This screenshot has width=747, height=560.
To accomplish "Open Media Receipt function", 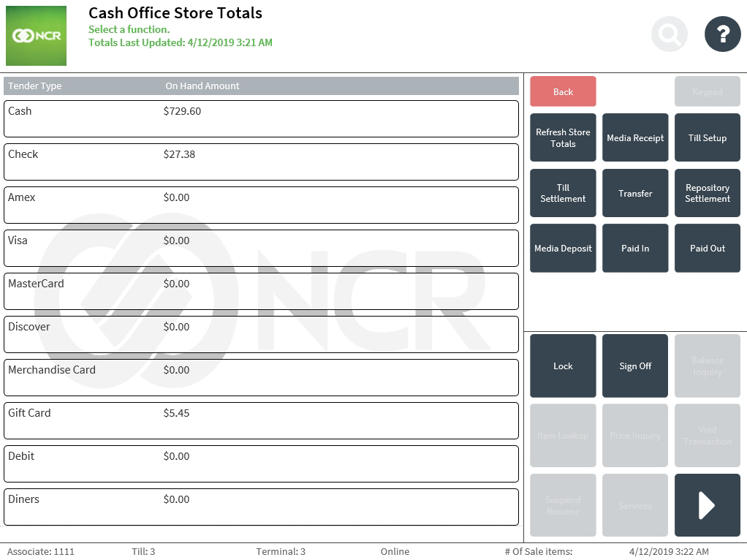I will click(x=634, y=137).
